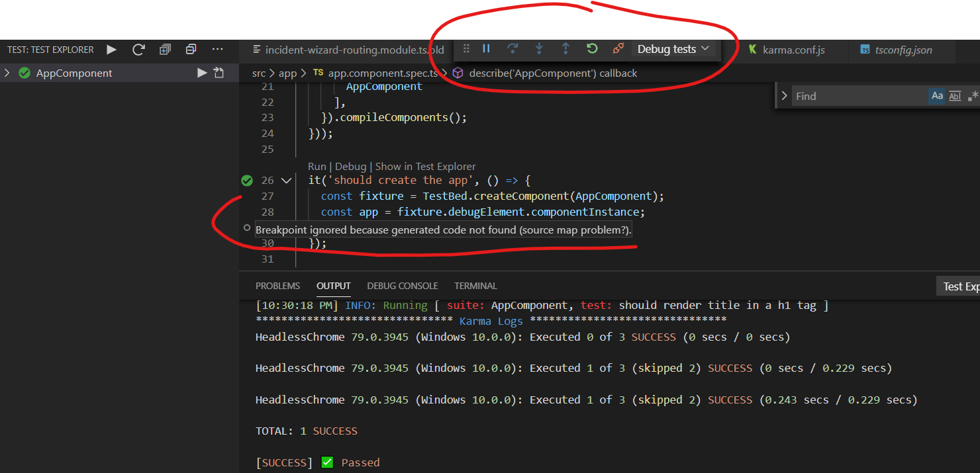Focus the Find input field
Screen dimensions: 980x473
pyautogui.click(x=859, y=96)
